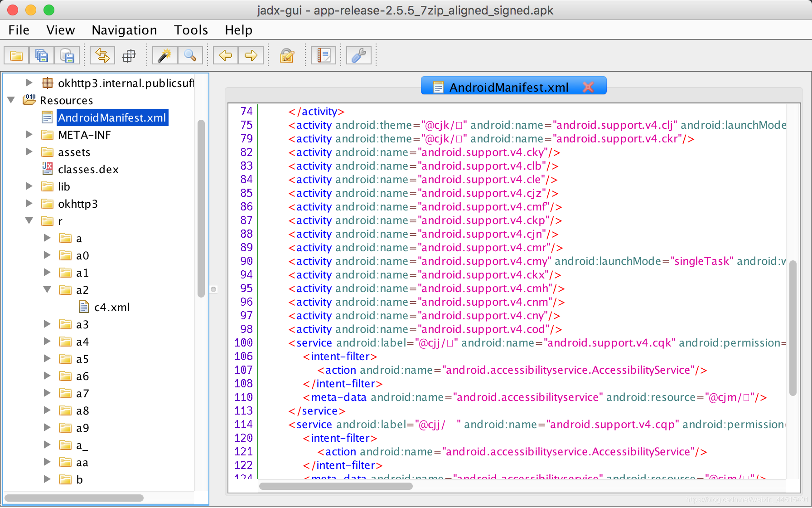Screen dimensions: 812x508
Task: Open Preferences via the wrench icon
Action: (x=359, y=56)
